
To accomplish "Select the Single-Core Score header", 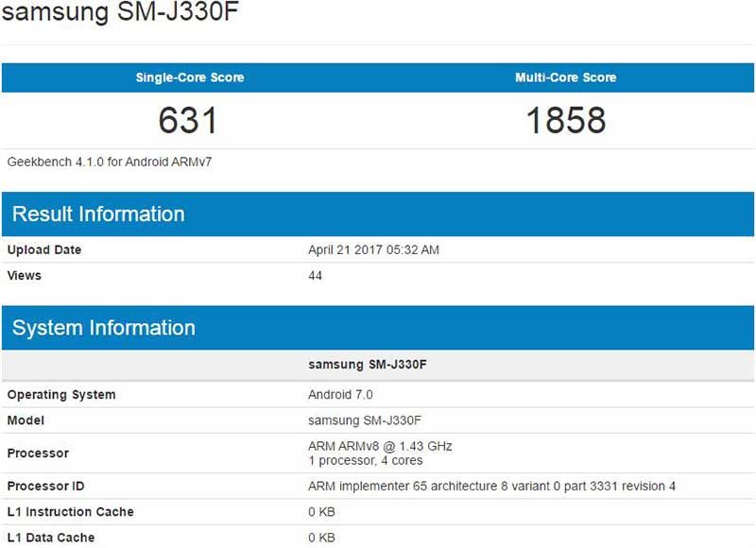I will [x=189, y=77].
